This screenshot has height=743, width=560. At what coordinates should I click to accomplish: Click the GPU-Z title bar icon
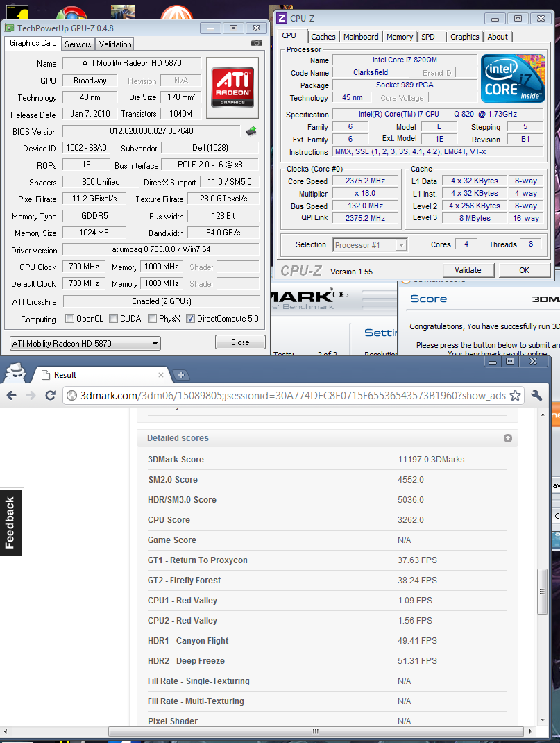coord(9,28)
